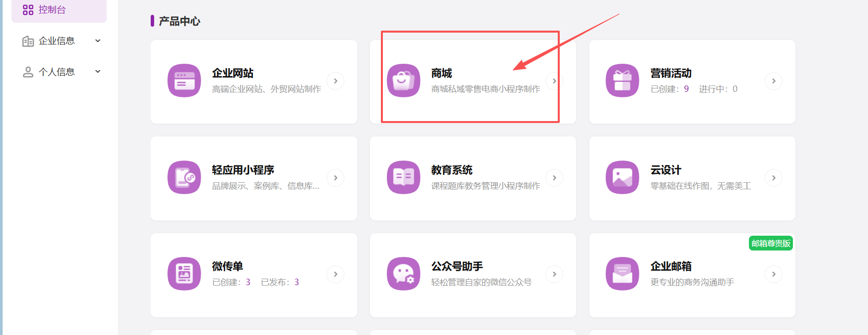Click the 企业邮箱 card title
The height and width of the screenshot is (335, 868).
pyautogui.click(x=671, y=266)
